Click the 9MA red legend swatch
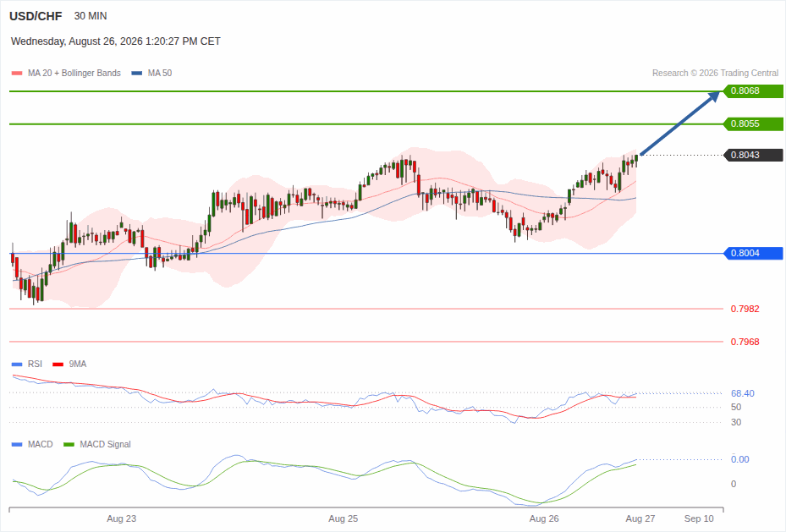 point(58,365)
